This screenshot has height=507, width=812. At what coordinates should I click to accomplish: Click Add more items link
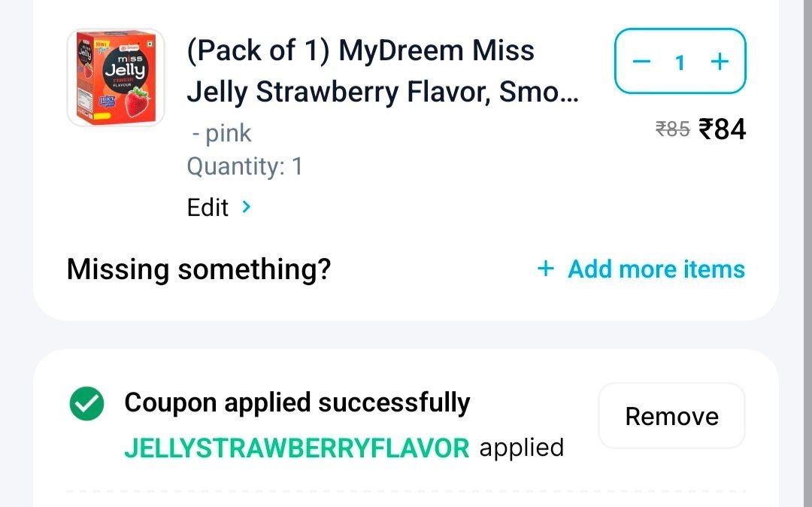click(656, 269)
